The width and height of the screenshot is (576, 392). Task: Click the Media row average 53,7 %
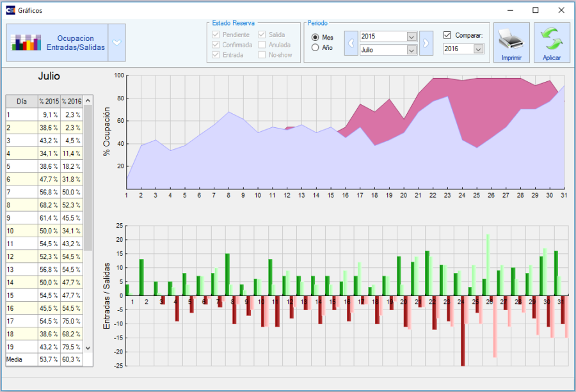pyautogui.click(x=49, y=359)
